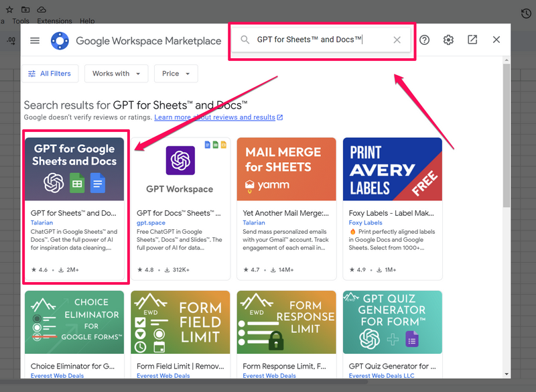This screenshot has height=392, width=536.
Task: Open Marketplace help via the question mark icon
Action: 424,40
